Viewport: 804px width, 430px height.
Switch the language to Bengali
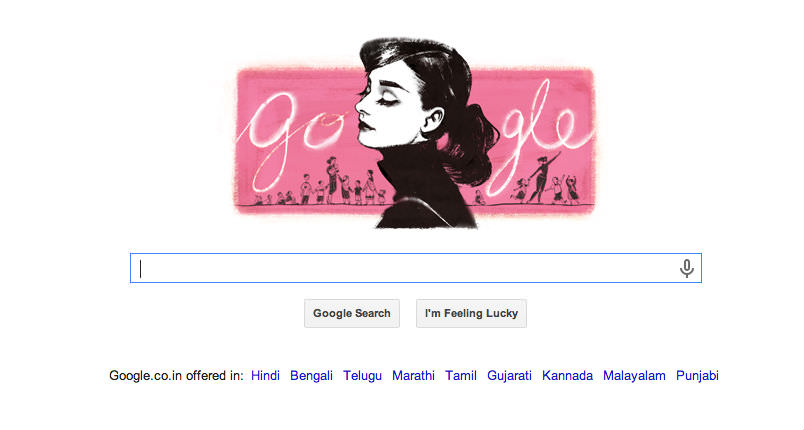[x=311, y=376]
